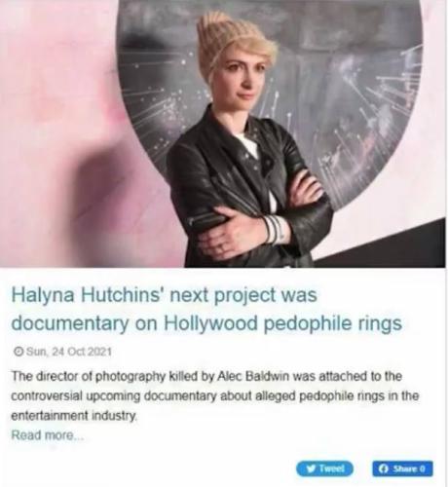Click the Twitter bird icon
448x487 pixels.
[x=311, y=468]
